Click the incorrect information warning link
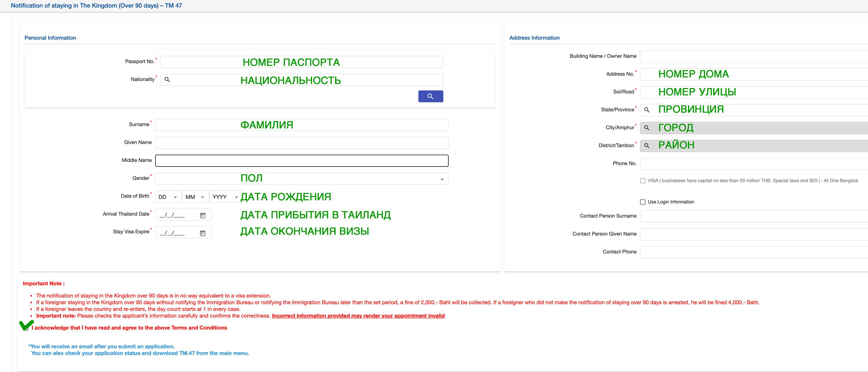The image size is (868, 372). [x=358, y=316]
